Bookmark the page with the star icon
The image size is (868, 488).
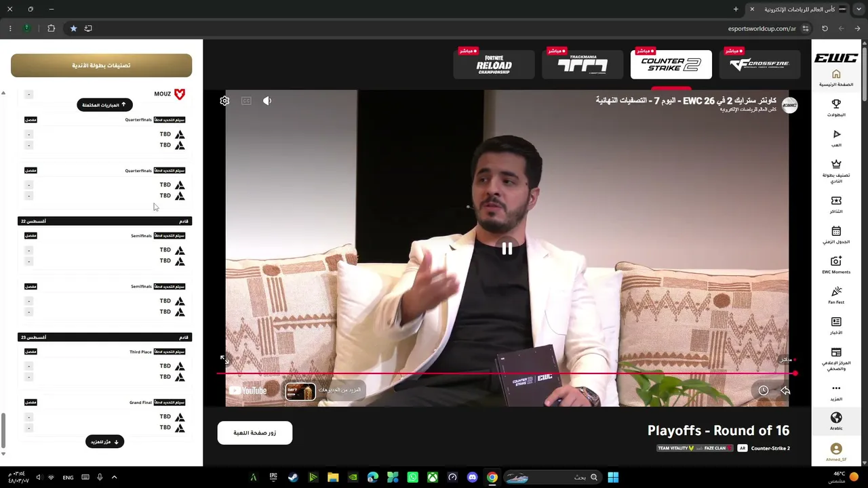73,28
